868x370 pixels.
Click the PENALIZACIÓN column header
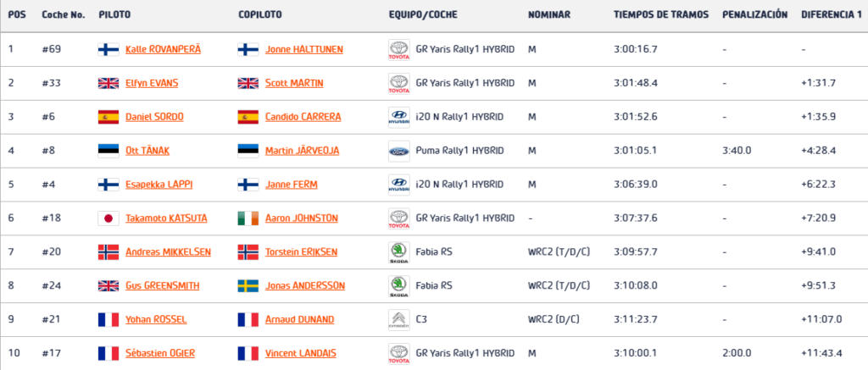tap(755, 14)
